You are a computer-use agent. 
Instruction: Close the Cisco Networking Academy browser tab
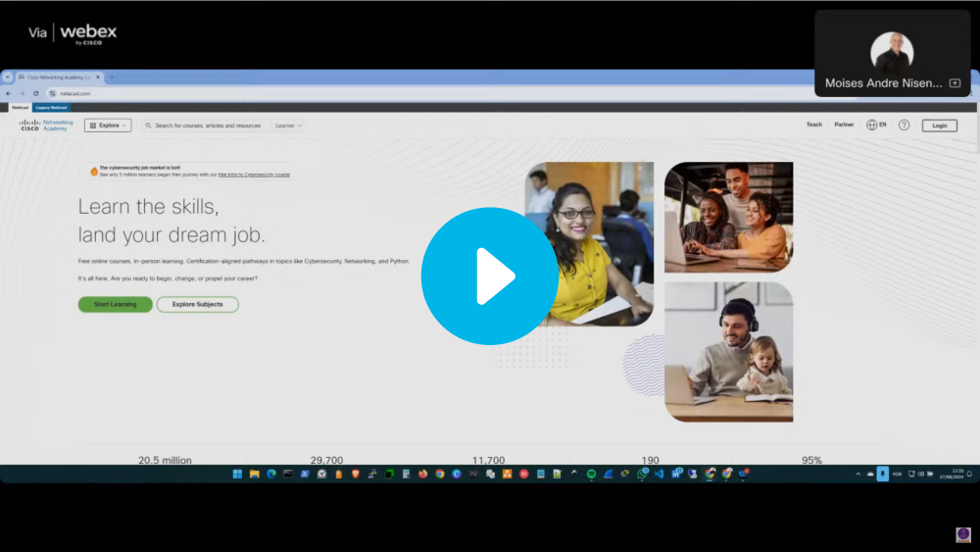[x=97, y=76]
